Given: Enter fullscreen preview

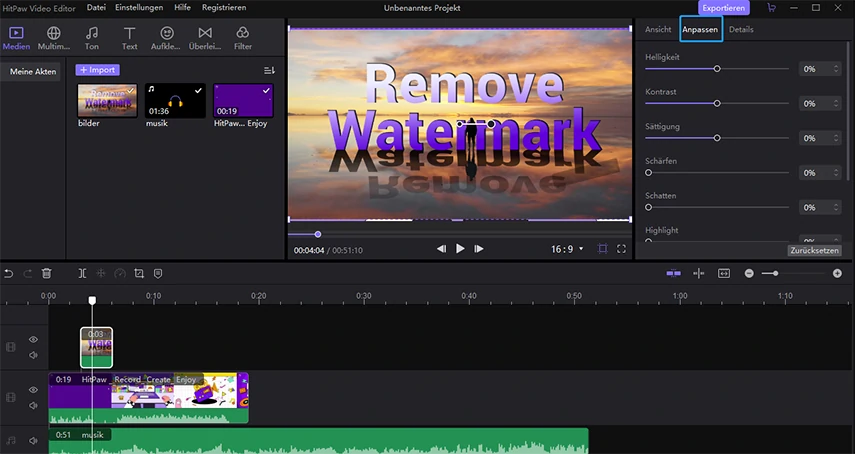Looking at the screenshot, I should coord(621,249).
